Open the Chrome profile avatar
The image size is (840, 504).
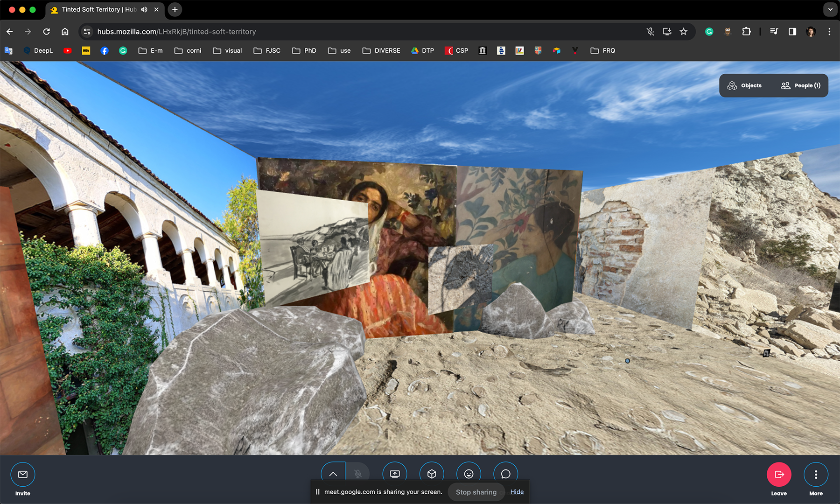(811, 32)
